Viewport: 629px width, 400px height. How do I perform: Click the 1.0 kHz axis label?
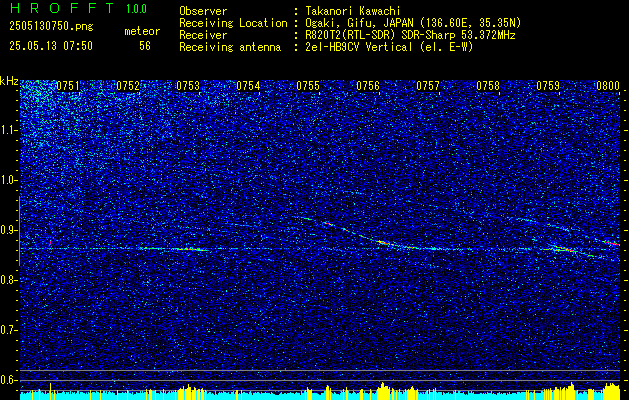[x=8, y=181]
